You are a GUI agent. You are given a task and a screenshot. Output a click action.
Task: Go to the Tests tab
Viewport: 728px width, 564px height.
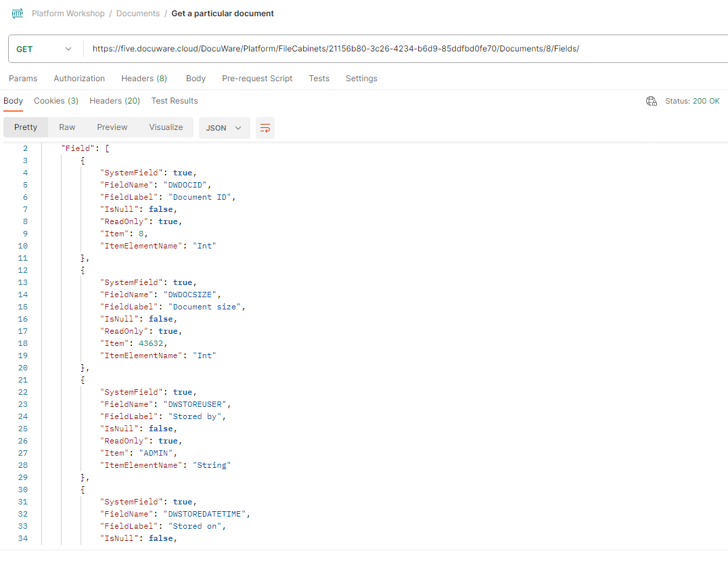tap(319, 79)
